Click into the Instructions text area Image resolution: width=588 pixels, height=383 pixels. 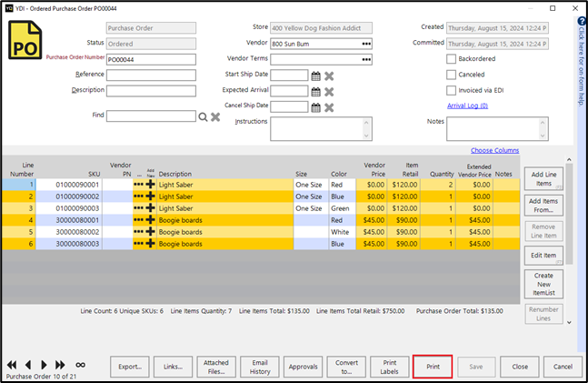(321, 129)
